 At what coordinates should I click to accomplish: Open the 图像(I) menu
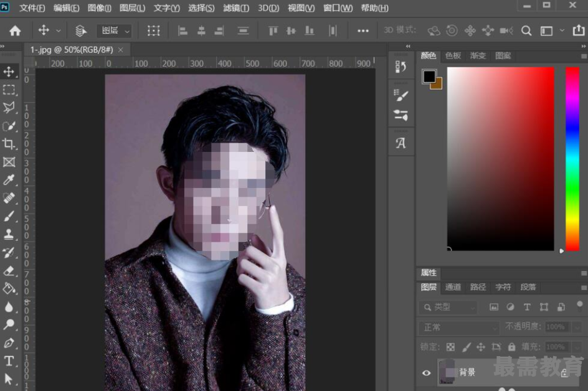100,8
